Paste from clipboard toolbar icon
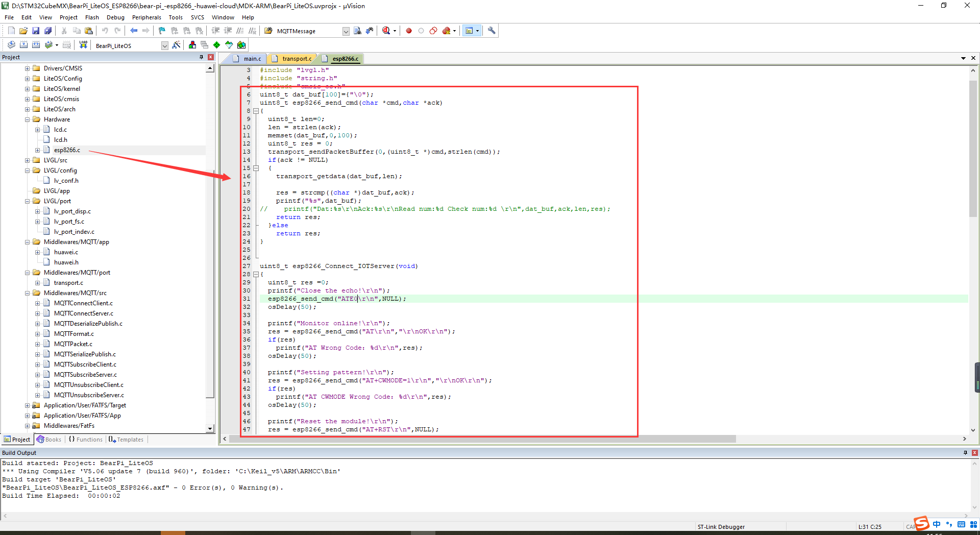This screenshot has width=980, height=535. 88,31
